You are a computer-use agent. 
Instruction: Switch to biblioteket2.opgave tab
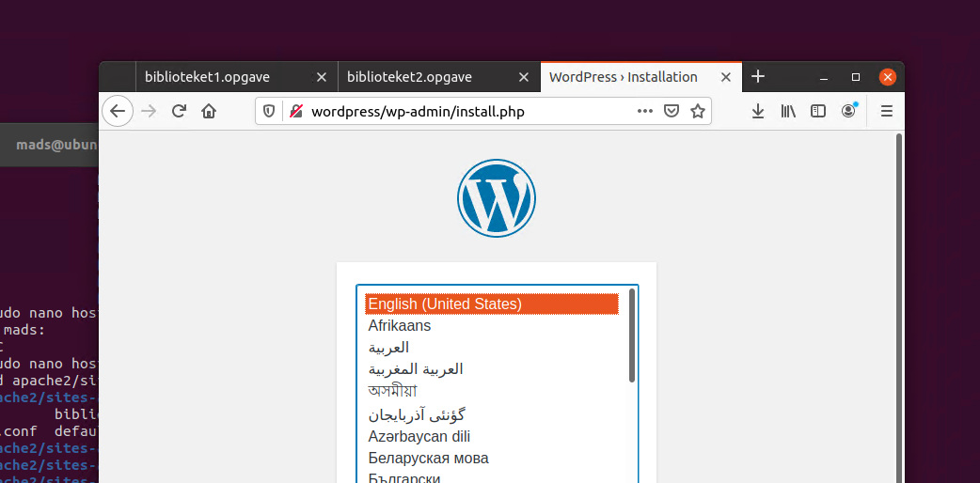439,77
